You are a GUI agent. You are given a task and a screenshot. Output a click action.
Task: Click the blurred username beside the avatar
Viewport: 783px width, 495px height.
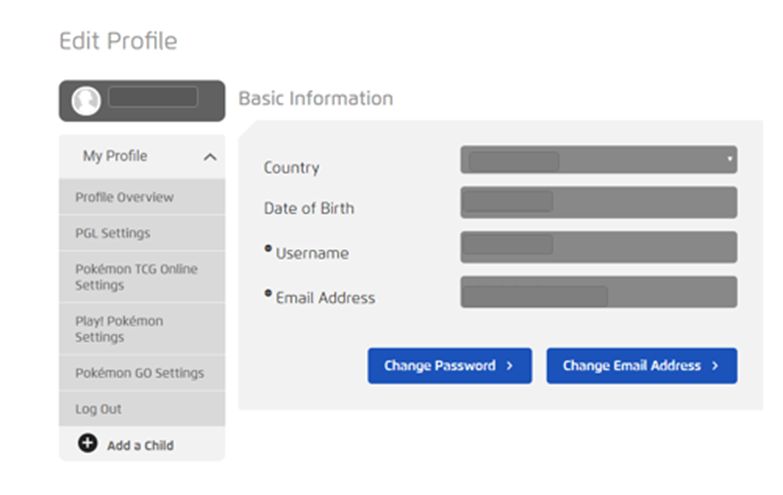(153, 97)
